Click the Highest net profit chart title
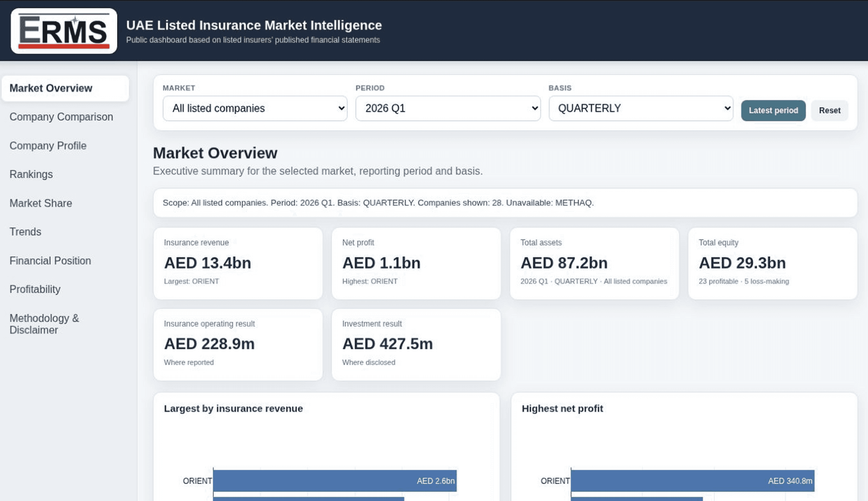This screenshot has width=868, height=501. pos(562,408)
